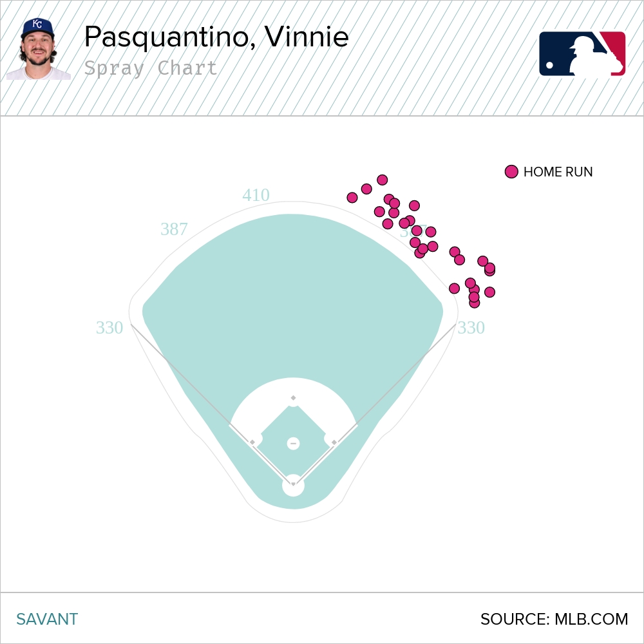Click Vinnie Pasquantino's headshot photo

point(38,49)
